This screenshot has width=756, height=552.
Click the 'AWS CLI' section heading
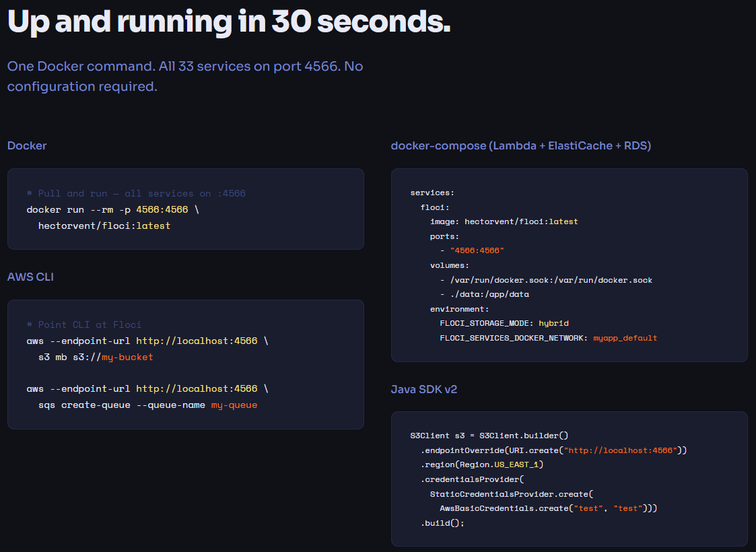pyautogui.click(x=30, y=277)
